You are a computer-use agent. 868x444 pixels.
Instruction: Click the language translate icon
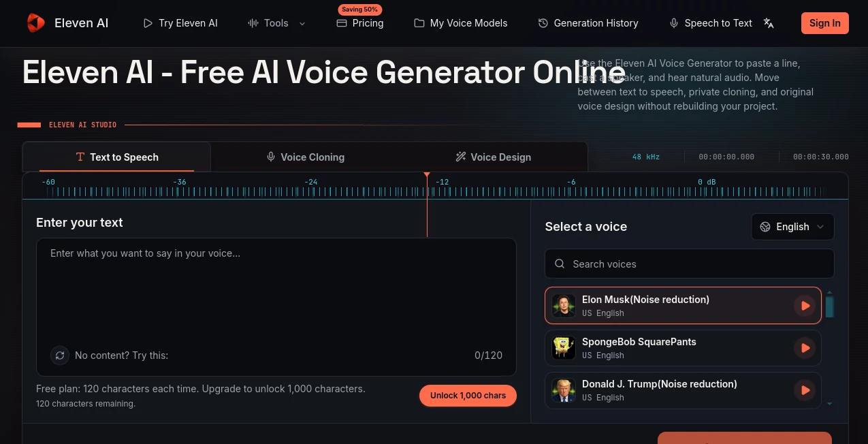(x=769, y=23)
